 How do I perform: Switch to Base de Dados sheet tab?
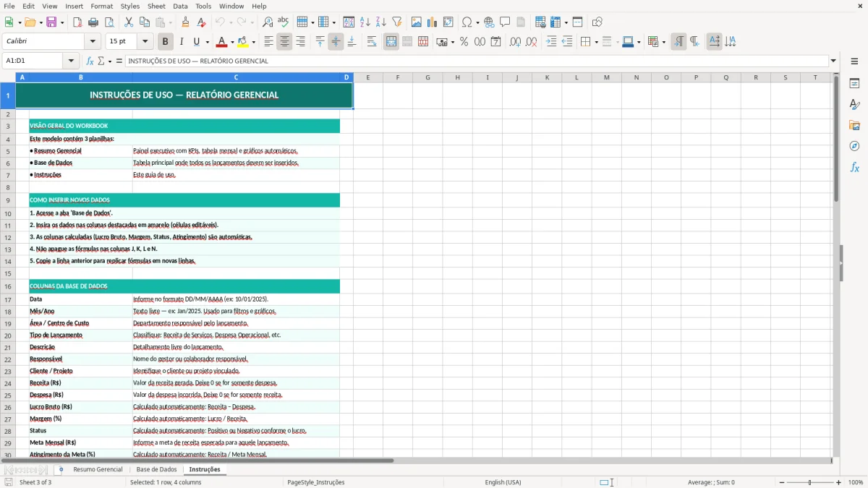coord(156,470)
